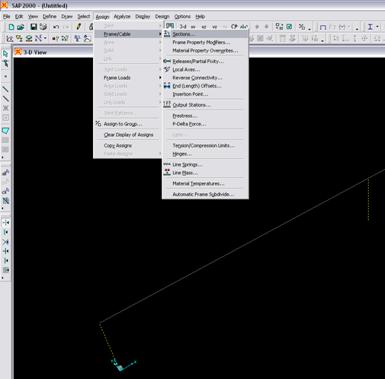Screen dimensions: 385x379
Task: Select Line Mass menu entry
Action: [205, 173]
